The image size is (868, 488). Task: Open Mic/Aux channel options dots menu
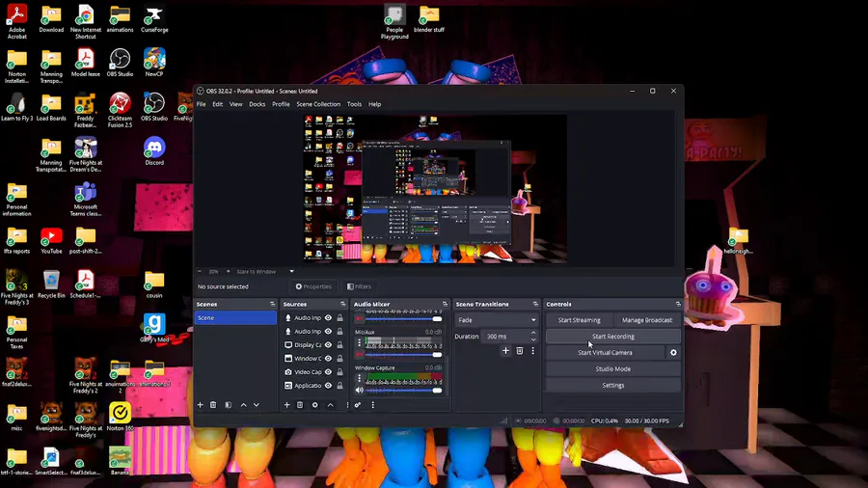pos(360,343)
